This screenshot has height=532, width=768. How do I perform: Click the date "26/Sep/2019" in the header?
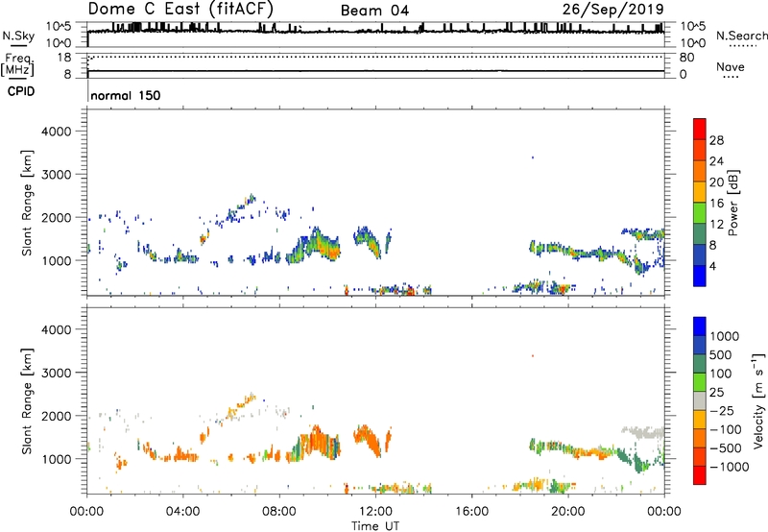pos(613,9)
